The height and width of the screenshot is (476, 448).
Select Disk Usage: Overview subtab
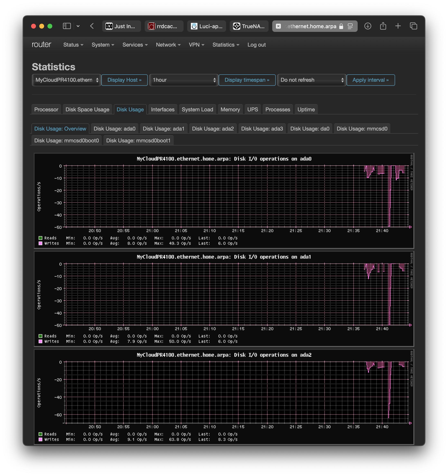click(60, 128)
